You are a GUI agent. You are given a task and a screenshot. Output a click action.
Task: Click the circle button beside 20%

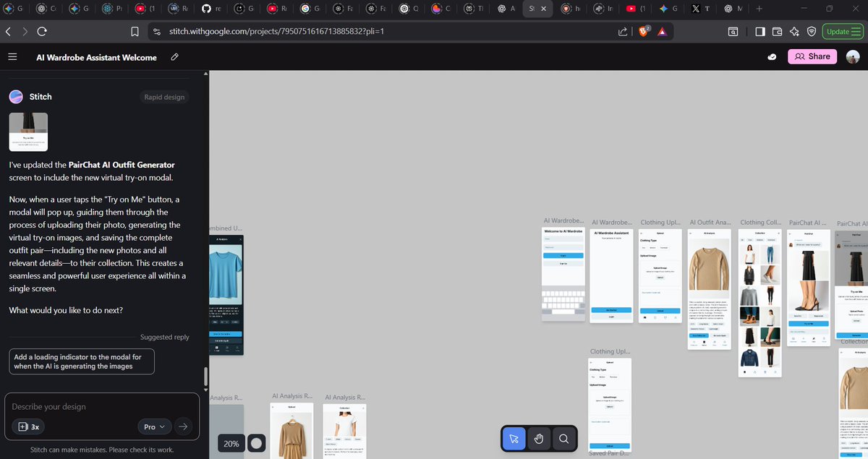pyautogui.click(x=256, y=443)
